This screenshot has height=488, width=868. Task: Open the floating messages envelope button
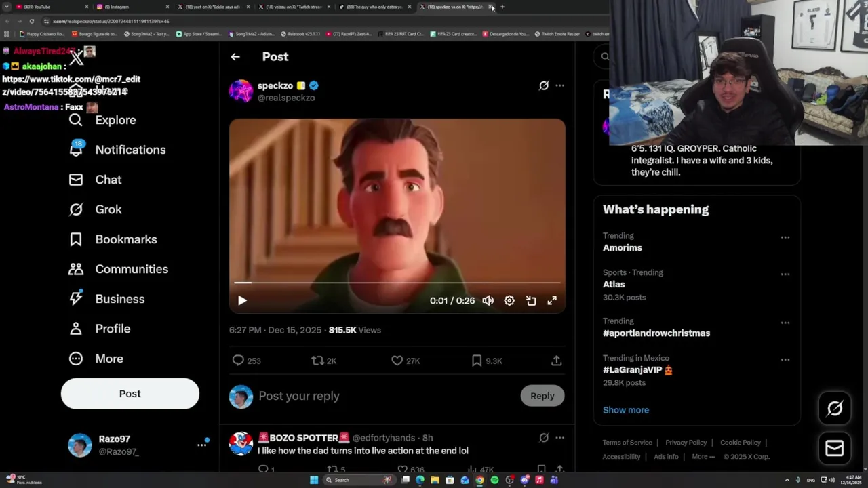pyautogui.click(x=835, y=449)
